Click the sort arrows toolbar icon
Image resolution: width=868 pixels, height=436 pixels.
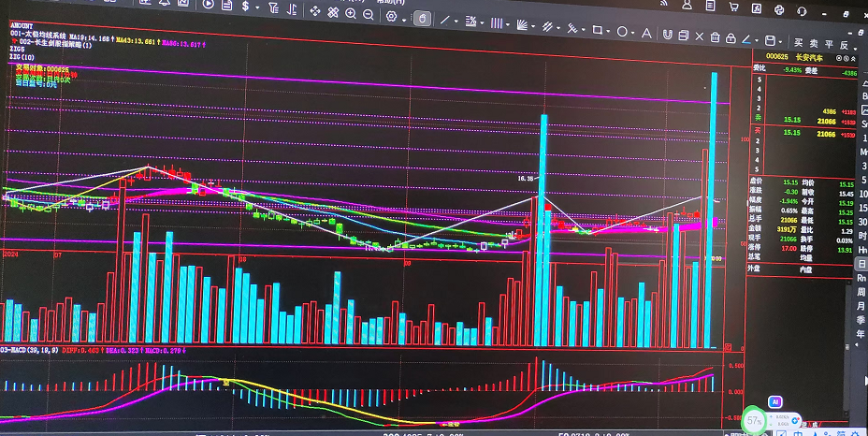(292, 8)
